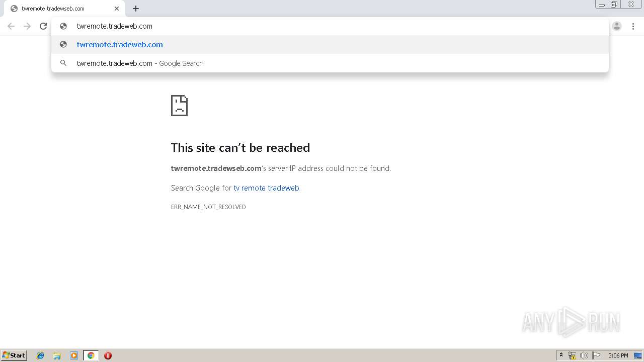
Task: Click the server IP address error message
Action: pyautogui.click(x=281, y=168)
